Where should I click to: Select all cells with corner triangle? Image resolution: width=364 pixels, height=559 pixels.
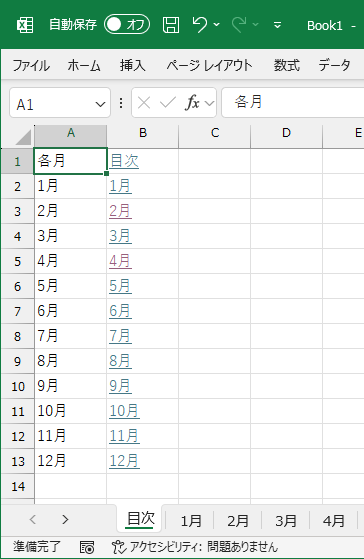pos(24,137)
